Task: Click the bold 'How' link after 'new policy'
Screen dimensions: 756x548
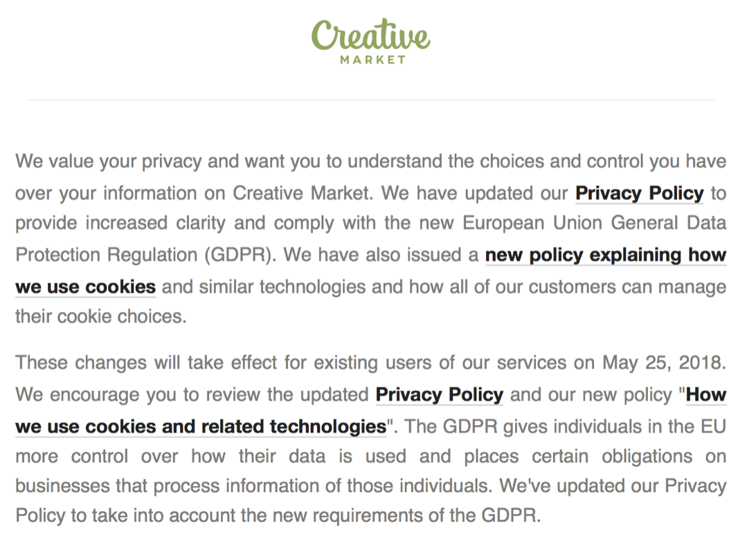Action: click(x=706, y=394)
